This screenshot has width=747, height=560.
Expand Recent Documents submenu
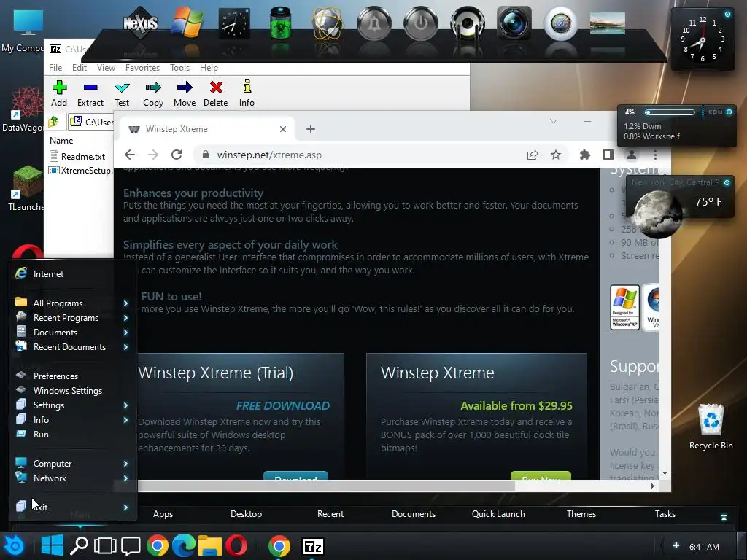tap(72, 347)
